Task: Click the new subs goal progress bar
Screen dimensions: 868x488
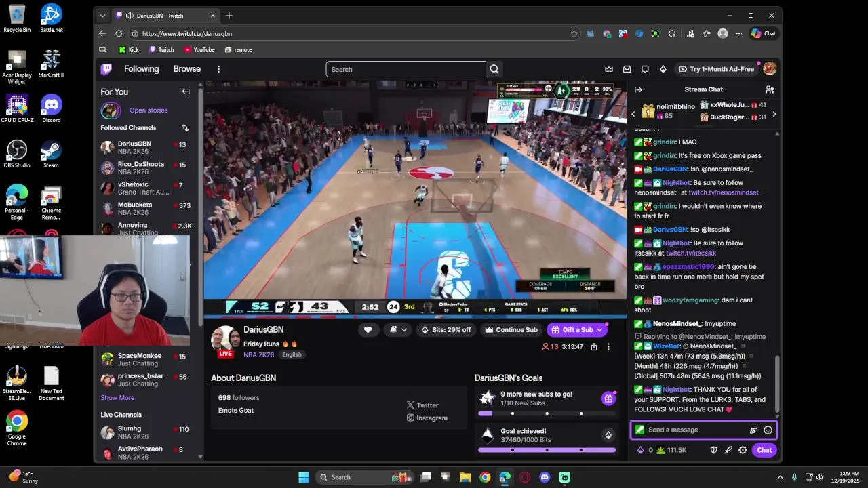Action: coord(547,413)
